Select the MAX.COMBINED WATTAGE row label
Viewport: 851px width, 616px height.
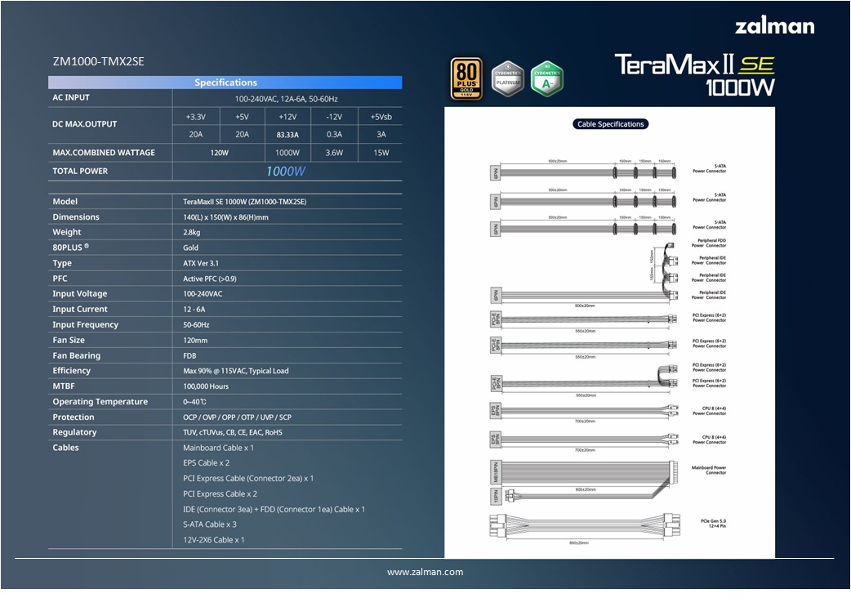[x=103, y=153]
